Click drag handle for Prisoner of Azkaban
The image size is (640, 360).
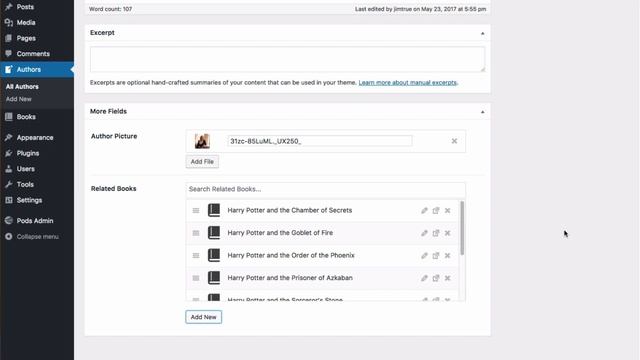pos(196,278)
